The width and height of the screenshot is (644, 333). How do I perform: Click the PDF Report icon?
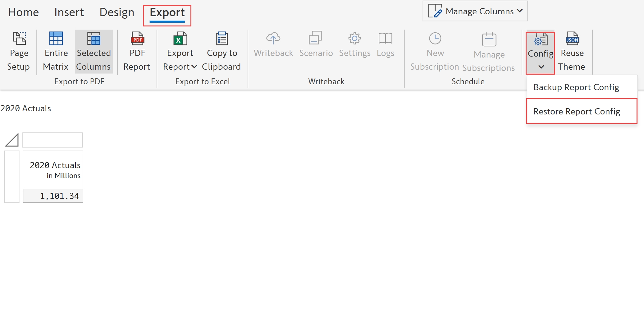[137, 39]
